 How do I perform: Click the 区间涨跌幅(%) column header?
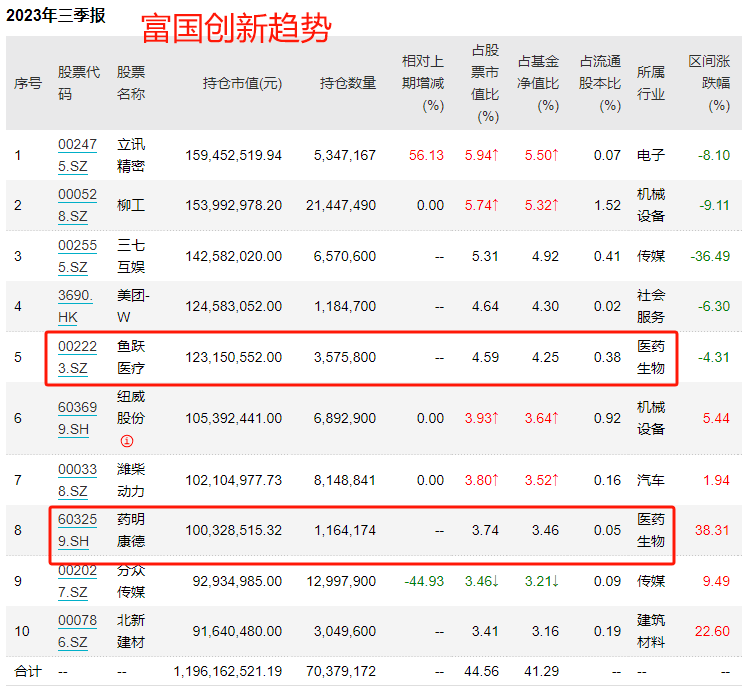(709, 83)
